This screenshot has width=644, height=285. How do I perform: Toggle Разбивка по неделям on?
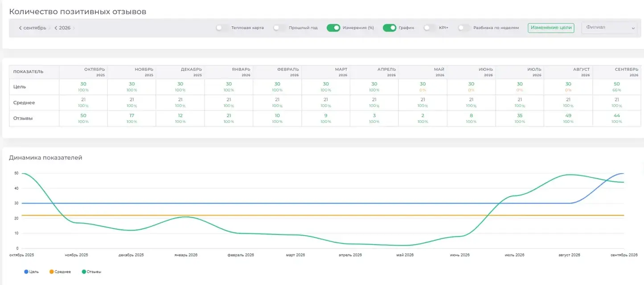464,28
